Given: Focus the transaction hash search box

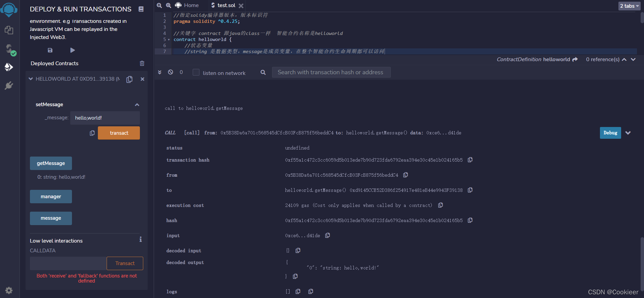Looking at the screenshot, I should pos(331,72).
